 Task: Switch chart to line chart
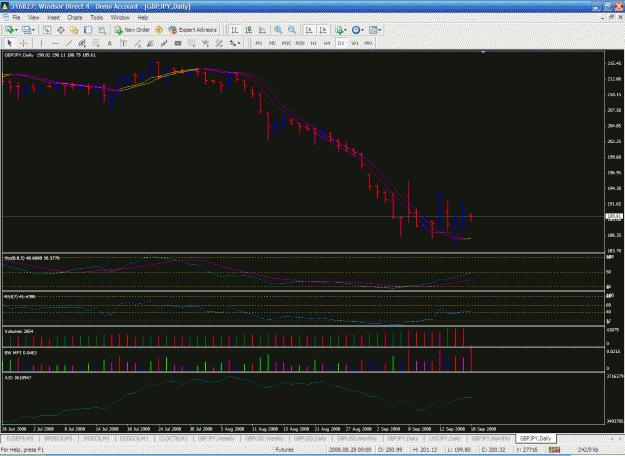click(x=262, y=30)
